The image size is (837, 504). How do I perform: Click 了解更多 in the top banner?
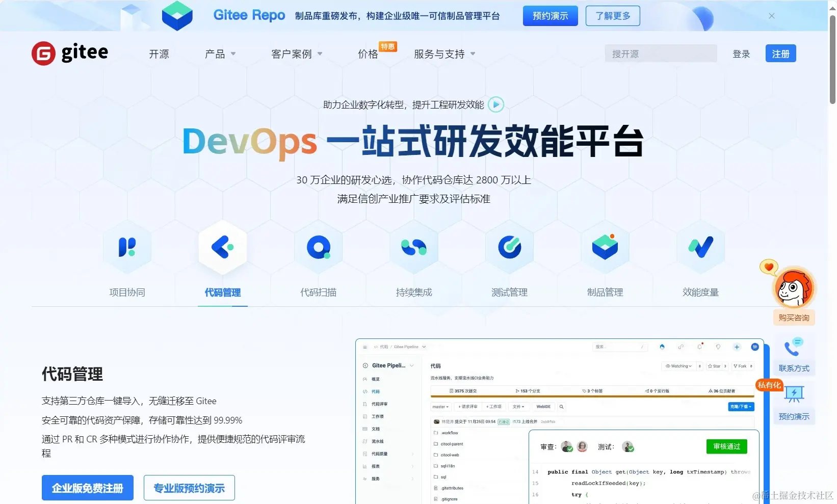point(613,16)
